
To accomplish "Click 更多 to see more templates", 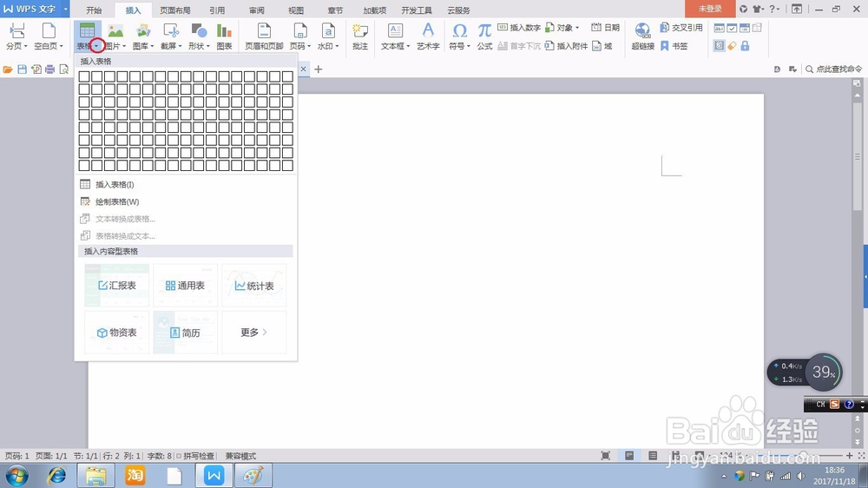I will pos(254,333).
